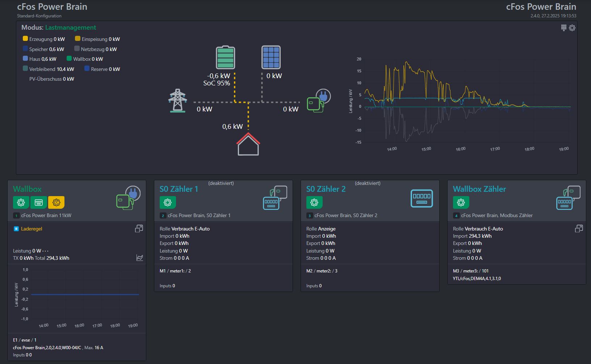
Task: Click Lastmanagement mode link
Action: (71, 27)
